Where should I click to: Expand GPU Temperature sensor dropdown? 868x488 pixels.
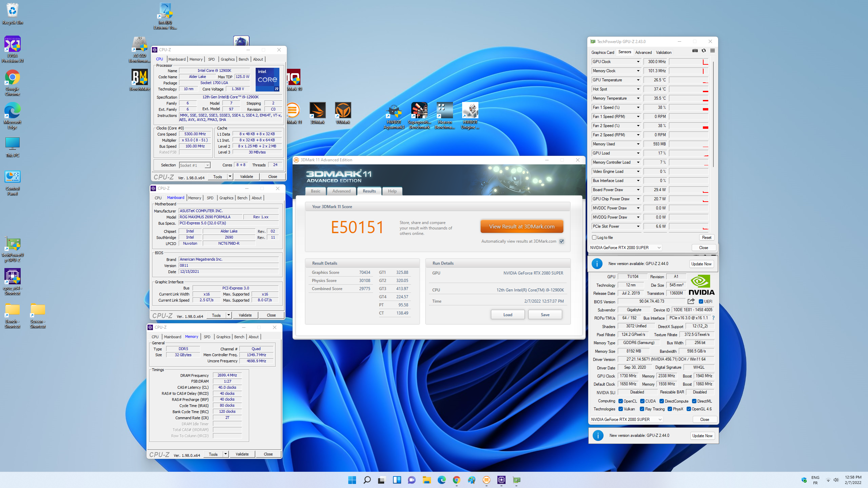638,80
